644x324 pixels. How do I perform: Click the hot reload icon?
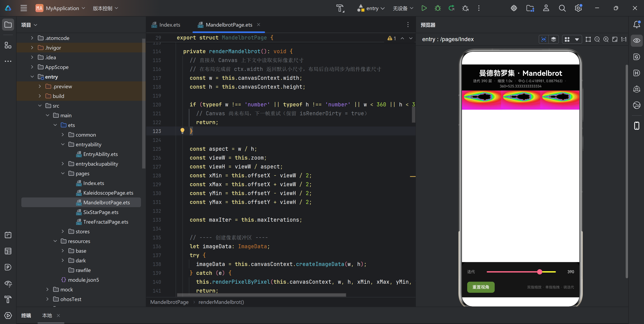point(451,8)
